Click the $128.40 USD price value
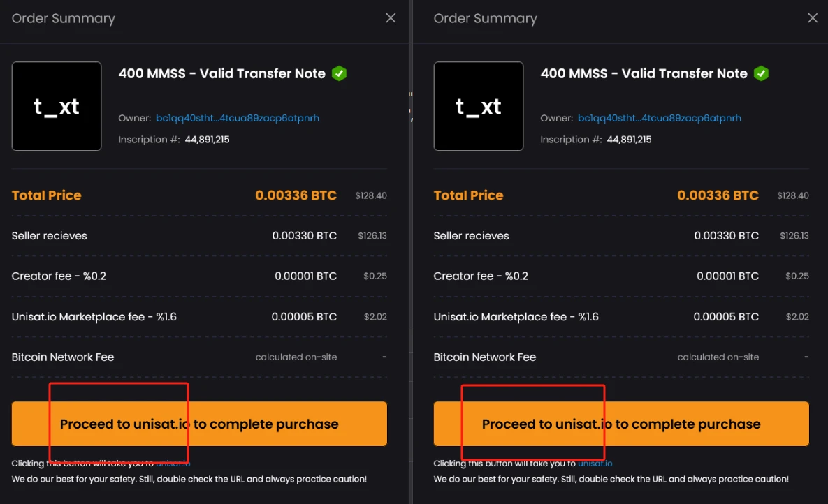Screen dimensions: 828x504 point(371,195)
